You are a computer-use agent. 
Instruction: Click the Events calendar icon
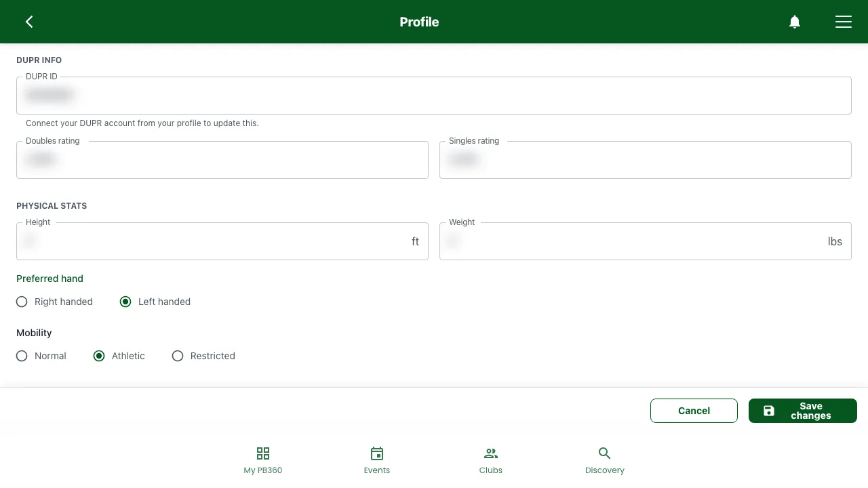click(377, 453)
